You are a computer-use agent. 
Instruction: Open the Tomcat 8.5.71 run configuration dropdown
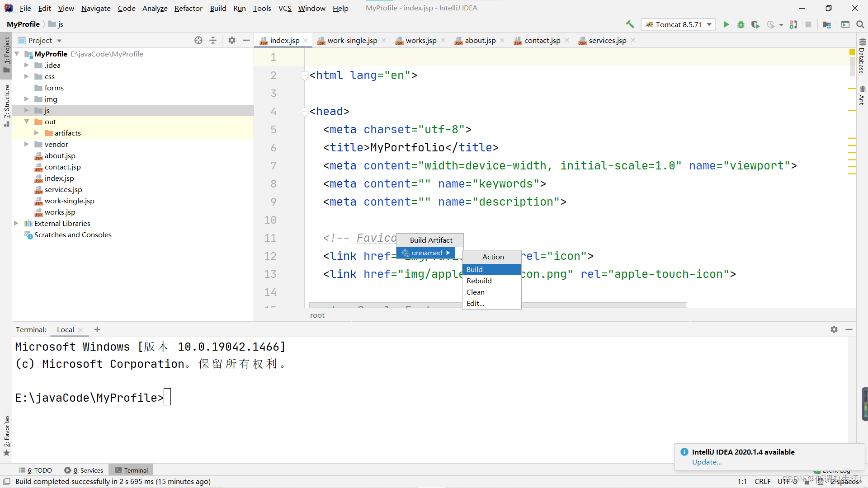709,24
